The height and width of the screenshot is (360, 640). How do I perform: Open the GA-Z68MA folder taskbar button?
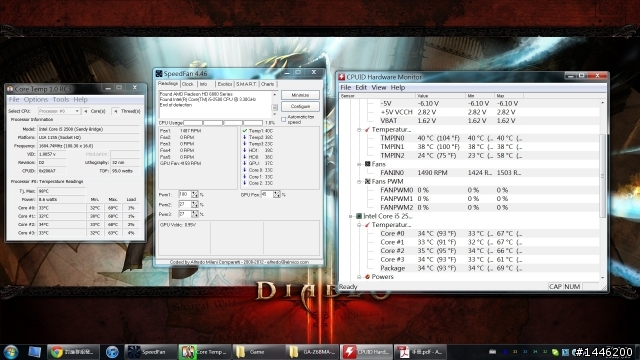click(313, 352)
